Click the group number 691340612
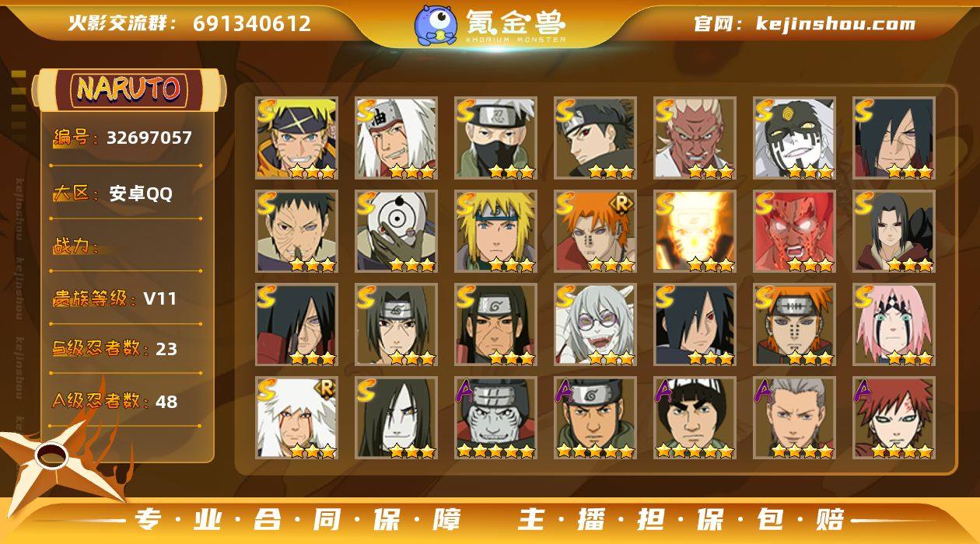Viewport: 980px width, 544px height. tap(251, 24)
